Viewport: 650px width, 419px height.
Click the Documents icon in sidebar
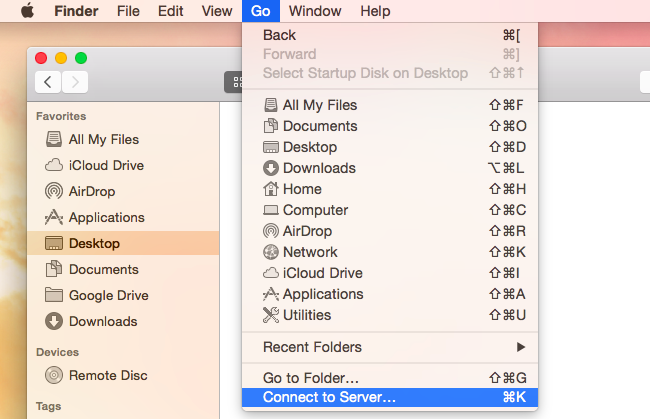pyautogui.click(x=54, y=269)
